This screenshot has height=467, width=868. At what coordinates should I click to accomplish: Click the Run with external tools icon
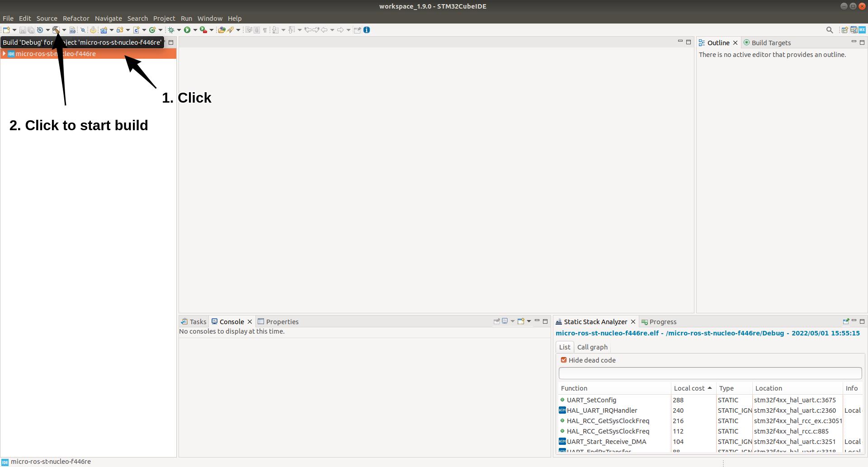(203, 30)
